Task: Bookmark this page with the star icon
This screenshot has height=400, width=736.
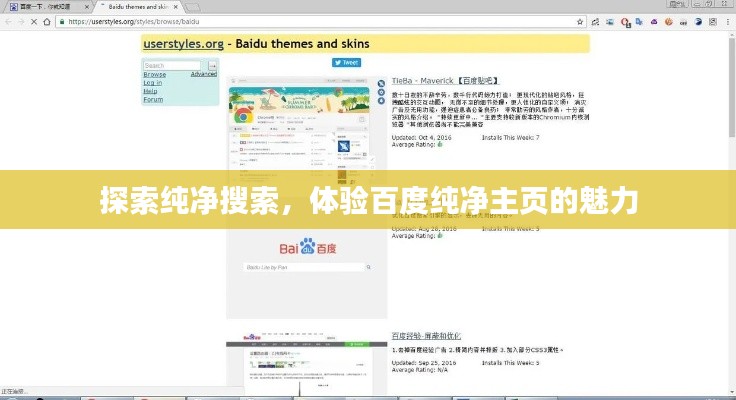Action: 580,22
